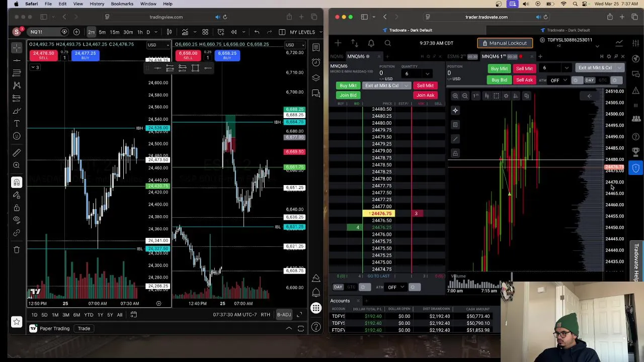Toggle the lock drawings tool in Tradovate chart

pos(455,153)
